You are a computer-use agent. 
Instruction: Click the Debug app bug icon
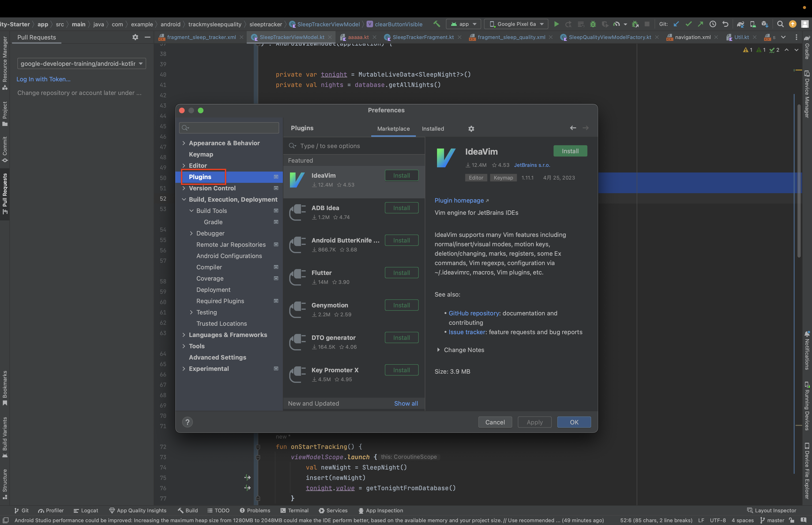[x=593, y=24]
